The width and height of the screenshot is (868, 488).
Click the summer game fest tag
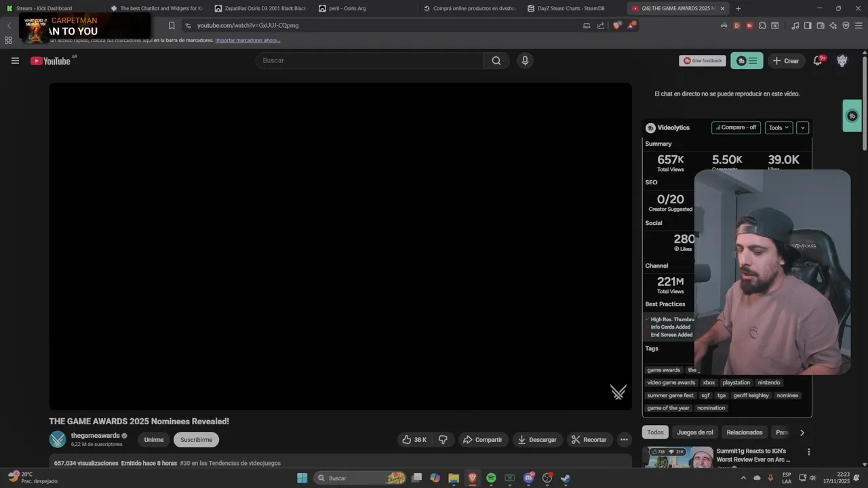point(670,395)
